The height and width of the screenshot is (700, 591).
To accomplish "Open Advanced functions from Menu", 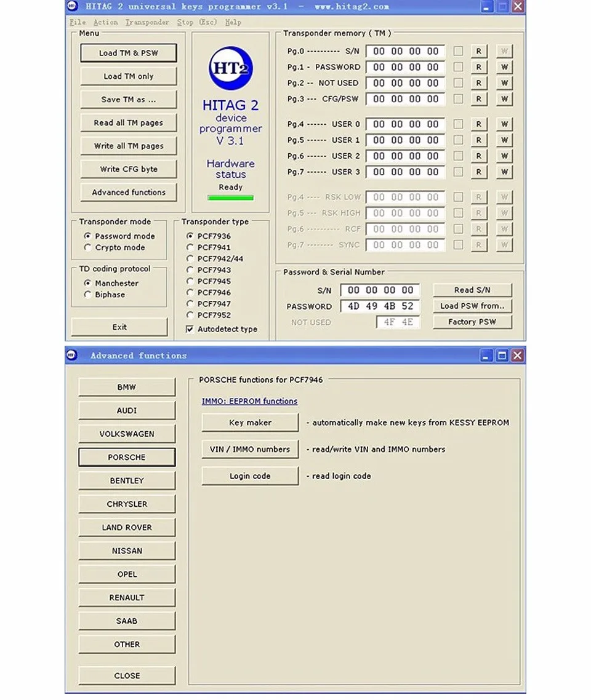I will [129, 192].
